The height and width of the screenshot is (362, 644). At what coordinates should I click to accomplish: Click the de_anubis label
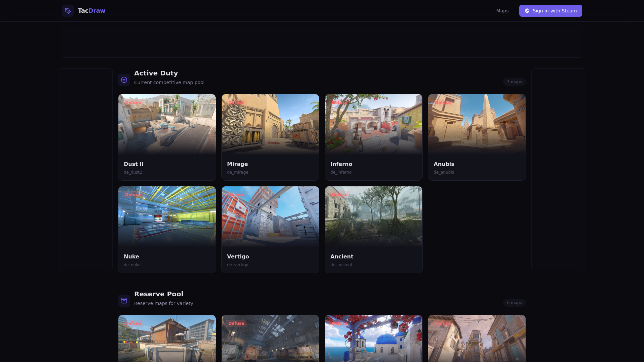point(444,172)
